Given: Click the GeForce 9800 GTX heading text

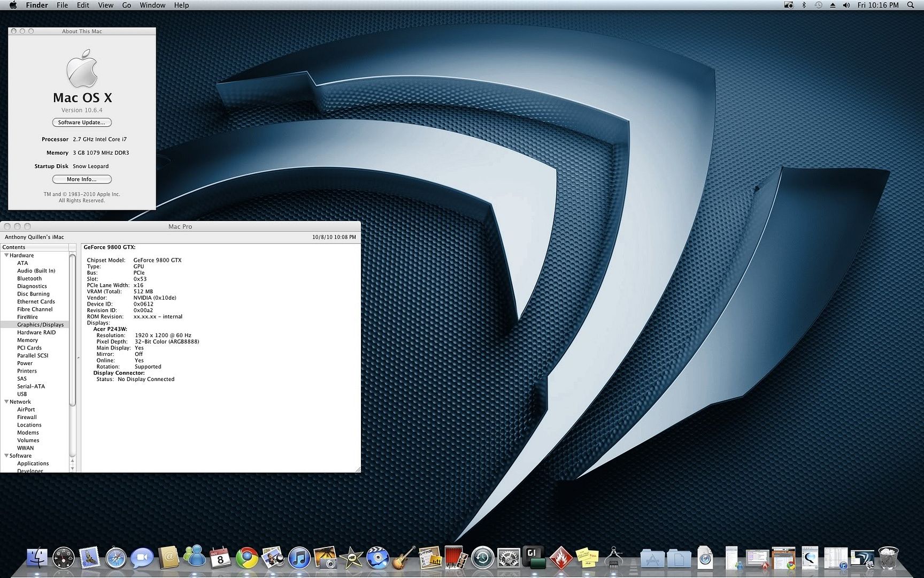Looking at the screenshot, I should tap(110, 247).
